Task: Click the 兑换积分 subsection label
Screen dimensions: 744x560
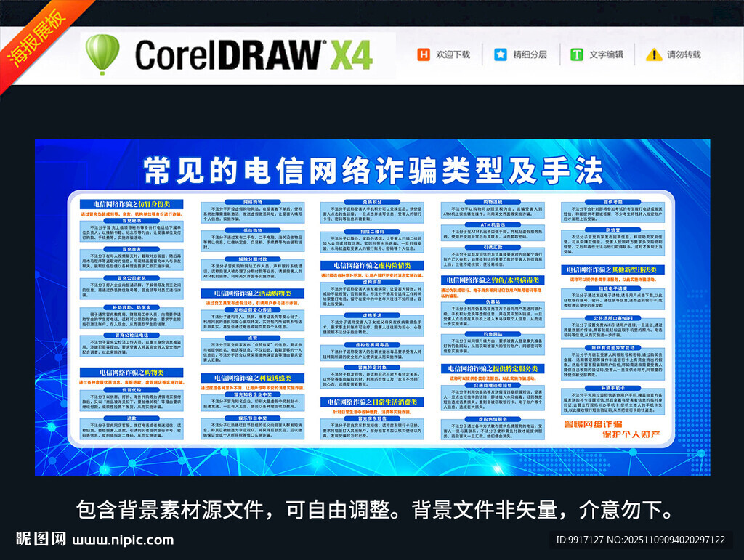Action: pyautogui.click(x=373, y=202)
